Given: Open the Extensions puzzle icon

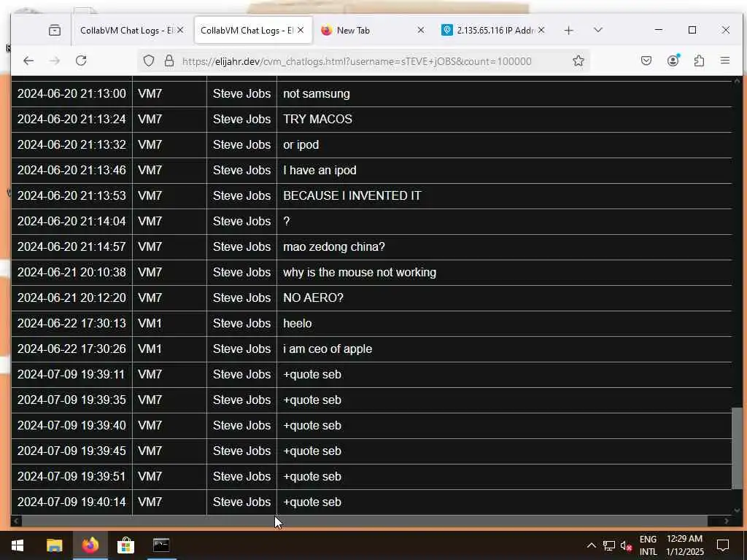Looking at the screenshot, I should click(699, 61).
